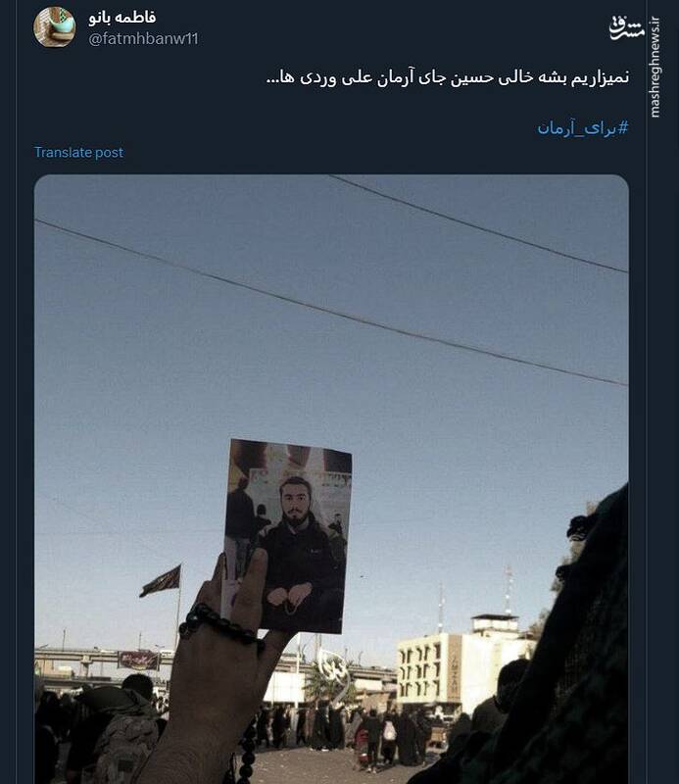Click the antenna mast atop the building
The height and width of the screenshot is (784, 679).
(x=508, y=591)
